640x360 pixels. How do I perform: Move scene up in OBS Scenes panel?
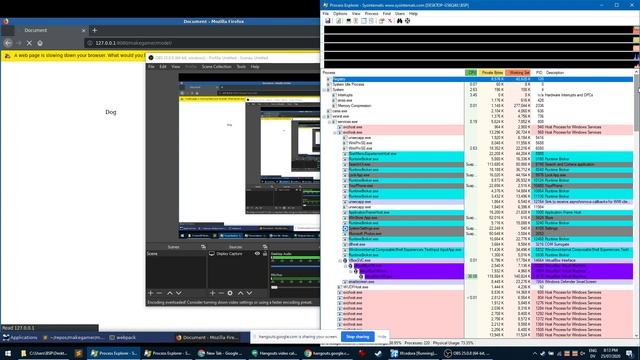click(x=170, y=293)
